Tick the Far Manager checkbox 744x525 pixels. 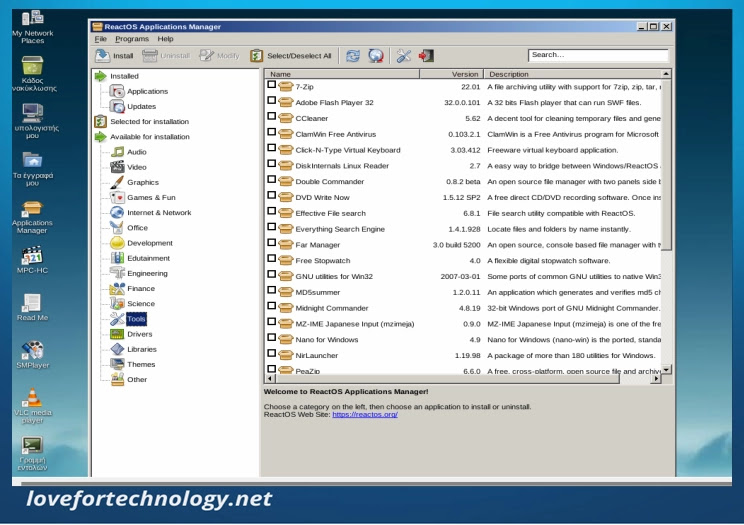point(271,243)
